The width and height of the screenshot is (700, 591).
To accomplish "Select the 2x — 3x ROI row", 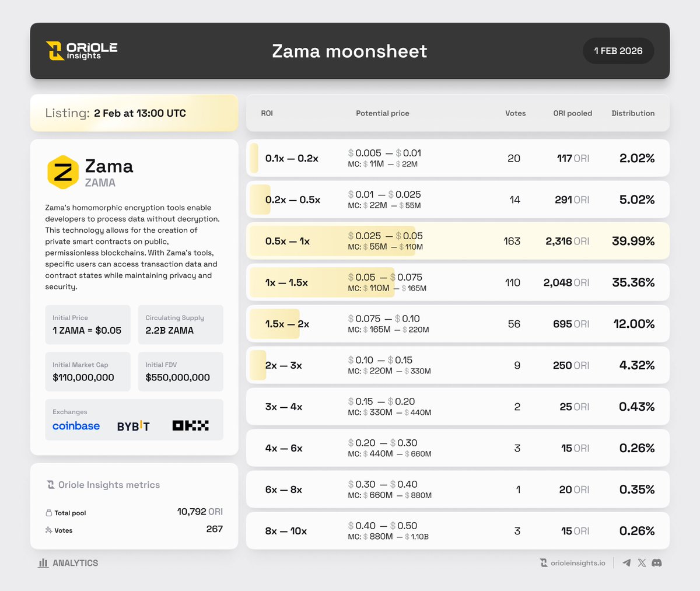I will click(x=458, y=365).
